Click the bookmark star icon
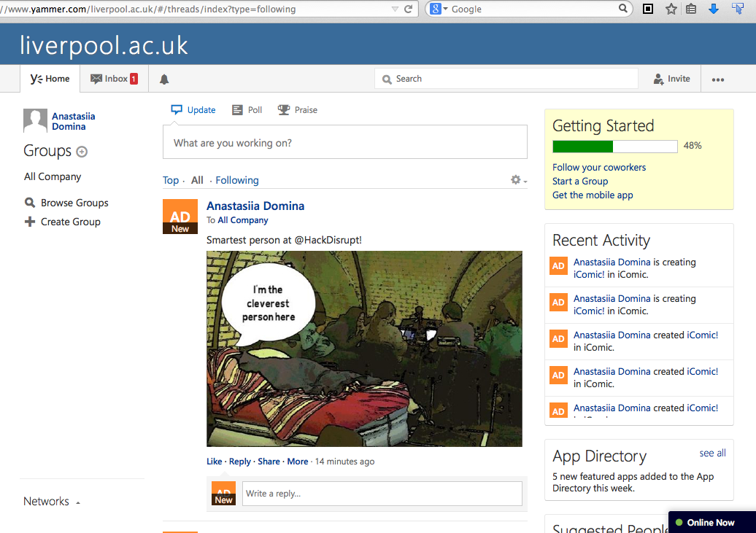756x533 pixels. pos(671,9)
